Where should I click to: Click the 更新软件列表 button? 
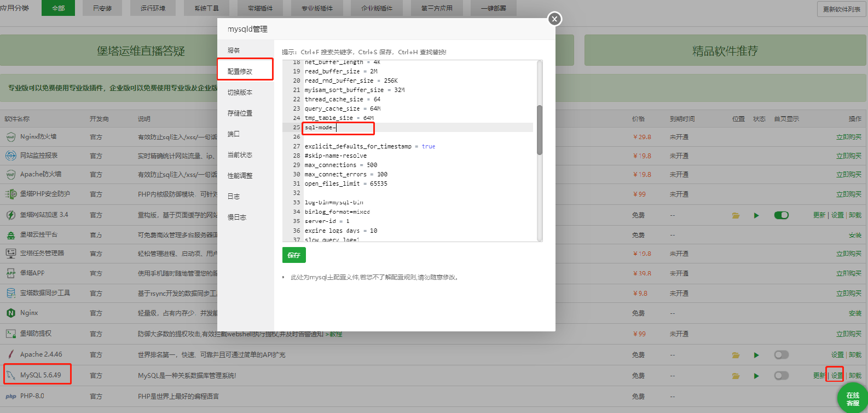point(842,9)
